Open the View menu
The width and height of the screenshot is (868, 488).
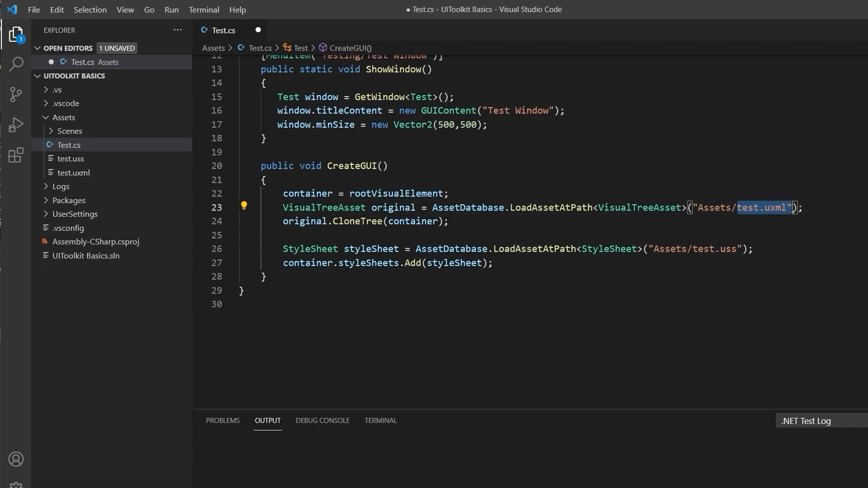[125, 9]
